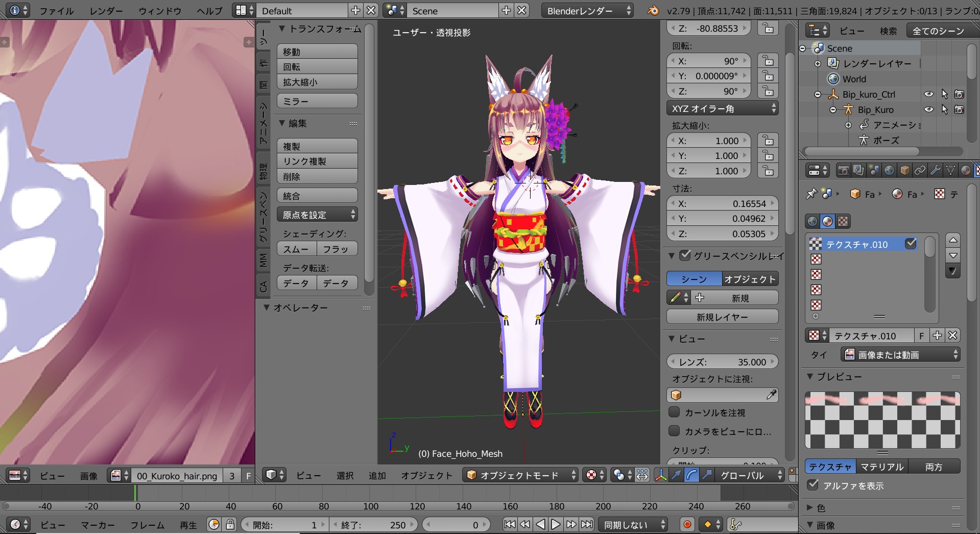Open the XYZ オイラー角 rotation mode dropdown
This screenshot has height=534, width=980.
(x=722, y=108)
